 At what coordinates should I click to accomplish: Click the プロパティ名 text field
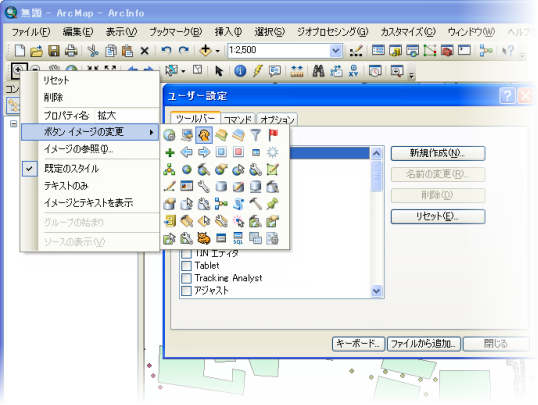[126, 115]
